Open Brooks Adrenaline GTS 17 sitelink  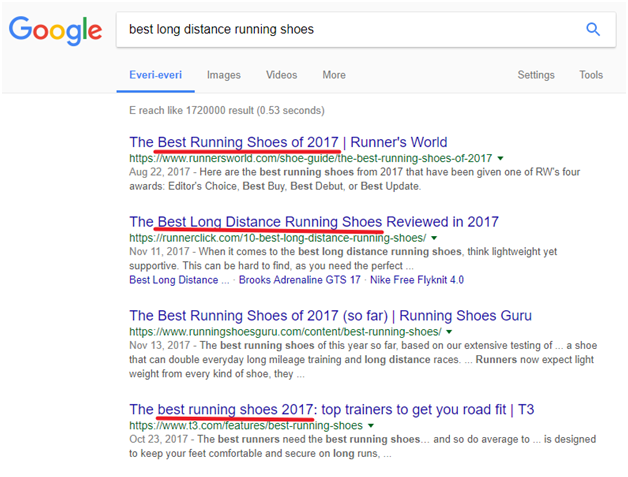(x=300, y=280)
